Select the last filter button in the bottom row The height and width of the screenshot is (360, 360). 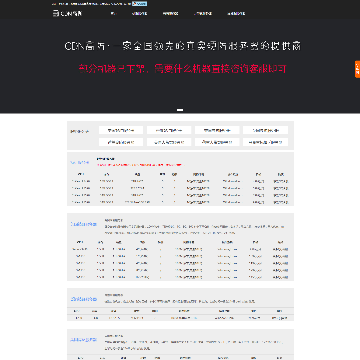[265, 142]
